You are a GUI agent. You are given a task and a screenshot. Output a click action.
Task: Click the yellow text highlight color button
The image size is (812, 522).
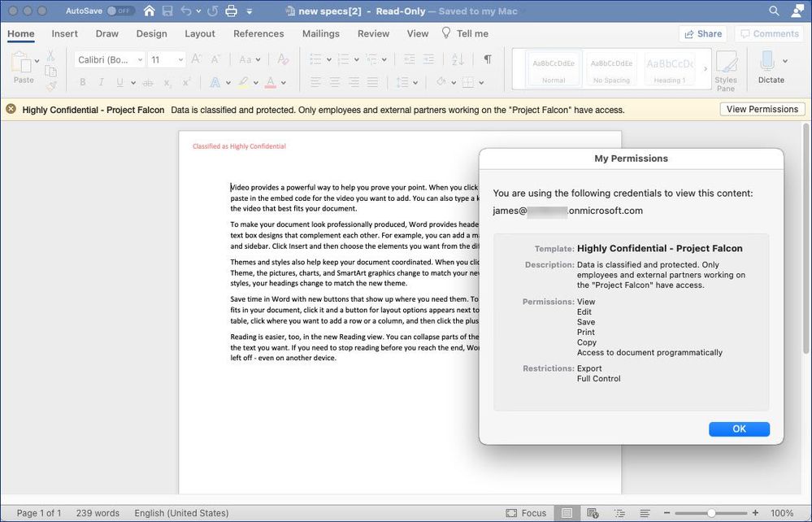242,82
